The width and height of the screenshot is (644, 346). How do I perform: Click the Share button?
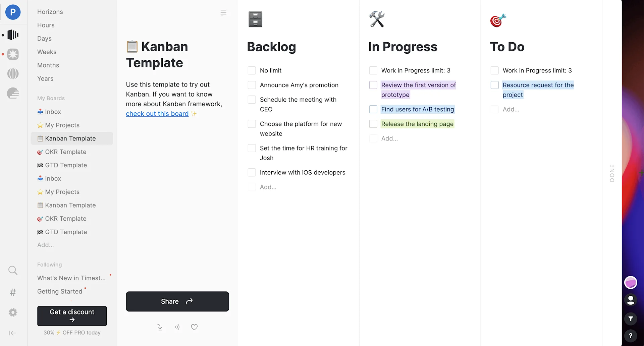tap(177, 301)
